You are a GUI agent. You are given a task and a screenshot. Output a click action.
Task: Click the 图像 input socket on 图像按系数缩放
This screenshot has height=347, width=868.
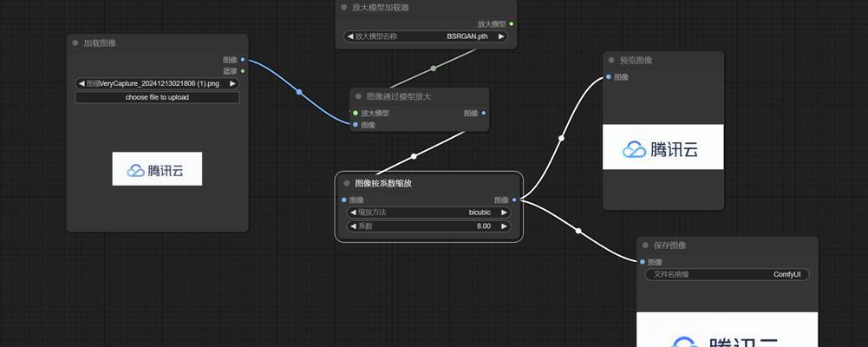tap(344, 200)
